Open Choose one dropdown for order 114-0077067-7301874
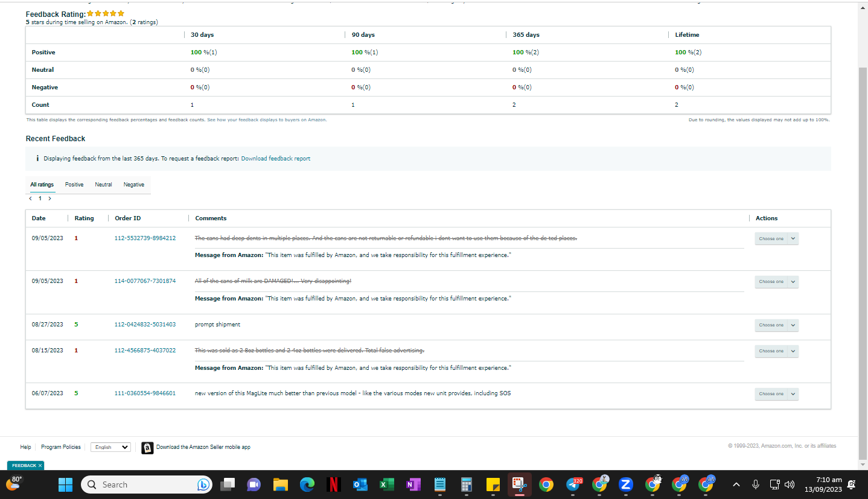The height and width of the screenshot is (499, 868). pyautogui.click(x=776, y=282)
